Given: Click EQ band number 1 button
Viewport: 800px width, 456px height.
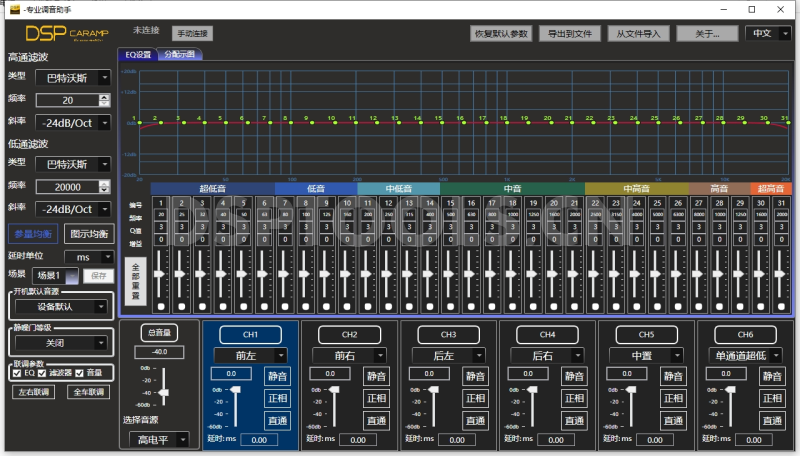Looking at the screenshot, I should click(x=161, y=204).
